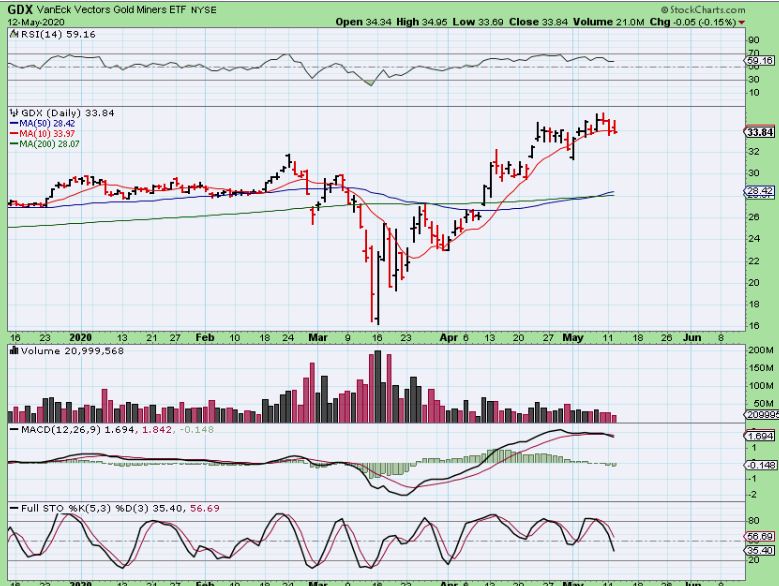Click the green MA(200) line swatch
The height and width of the screenshot is (586, 779).
point(14,144)
